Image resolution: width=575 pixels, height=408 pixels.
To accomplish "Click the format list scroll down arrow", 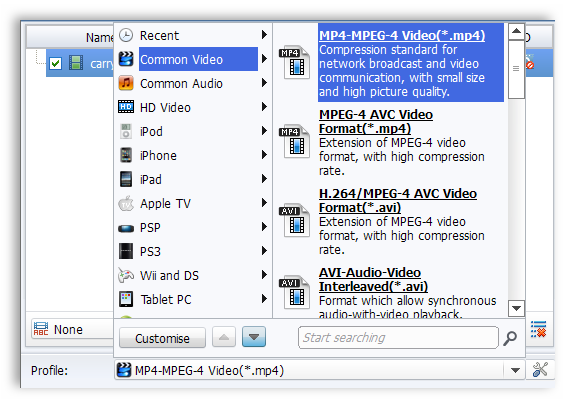I will coord(516,308).
